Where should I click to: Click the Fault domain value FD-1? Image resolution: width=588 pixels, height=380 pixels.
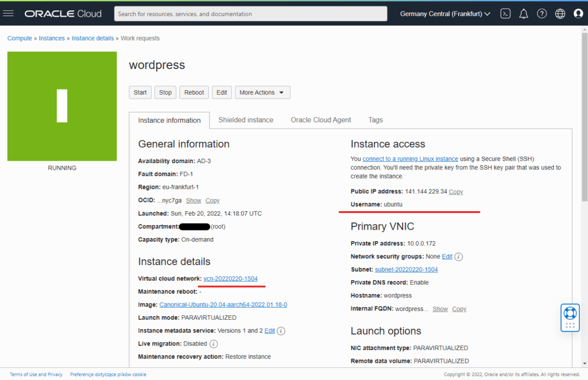[x=187, y=175]
